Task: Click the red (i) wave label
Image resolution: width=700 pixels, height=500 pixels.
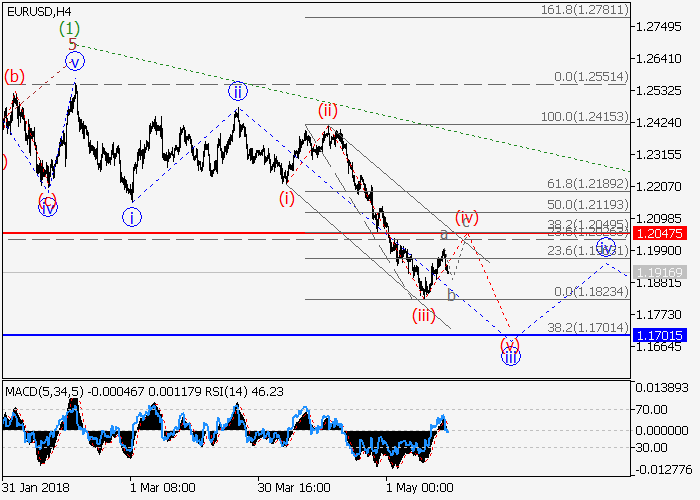Action: click(x=287, y=198)
